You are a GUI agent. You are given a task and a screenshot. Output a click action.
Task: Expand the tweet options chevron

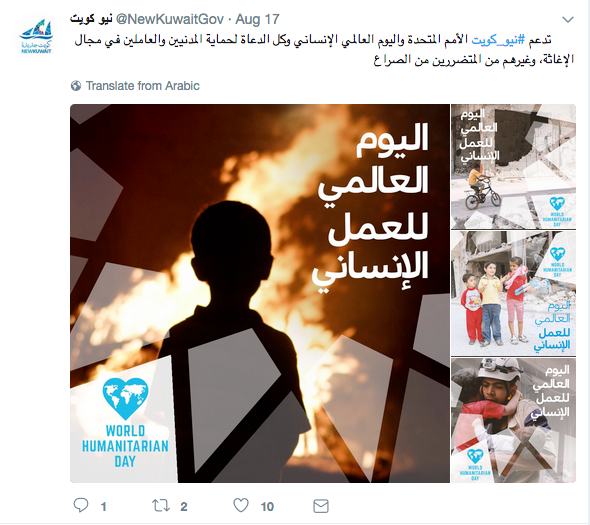(x=567, y=20)
